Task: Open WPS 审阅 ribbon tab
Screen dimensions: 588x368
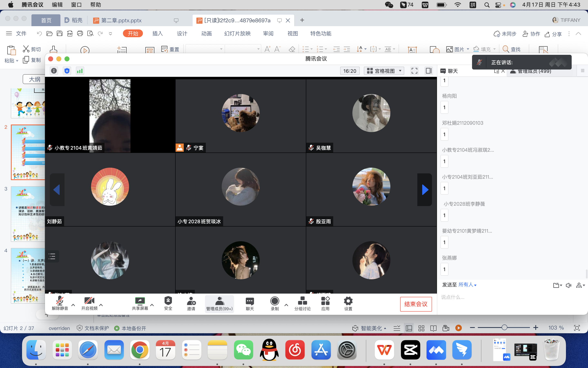Action: point(268,34)
